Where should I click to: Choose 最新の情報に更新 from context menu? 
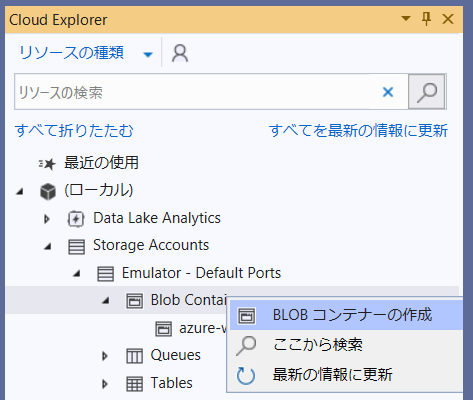tap(346, 375)
